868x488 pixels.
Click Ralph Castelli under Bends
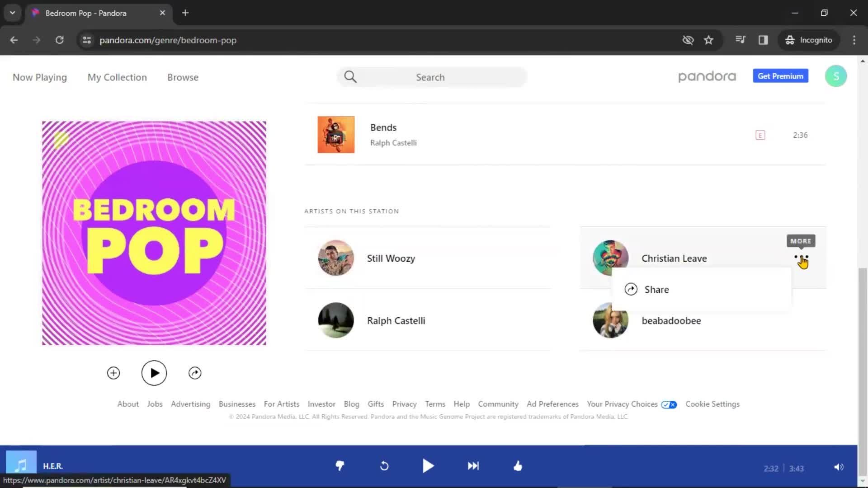click(x=393, y=143)
